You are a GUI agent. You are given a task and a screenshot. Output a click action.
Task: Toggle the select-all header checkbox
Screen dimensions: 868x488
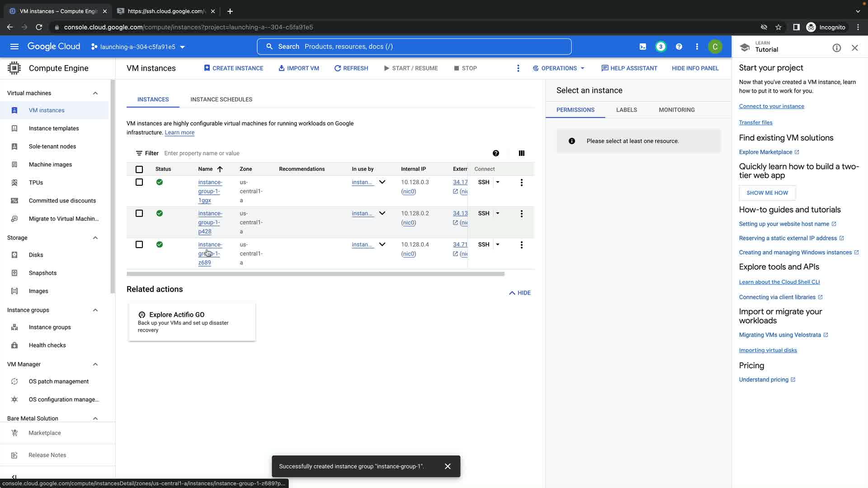[139, 169]
